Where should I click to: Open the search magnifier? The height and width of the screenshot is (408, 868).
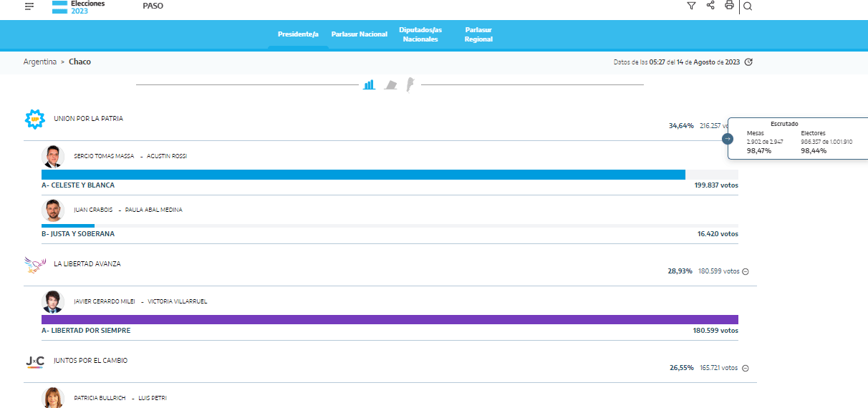[x=748, y=6]
